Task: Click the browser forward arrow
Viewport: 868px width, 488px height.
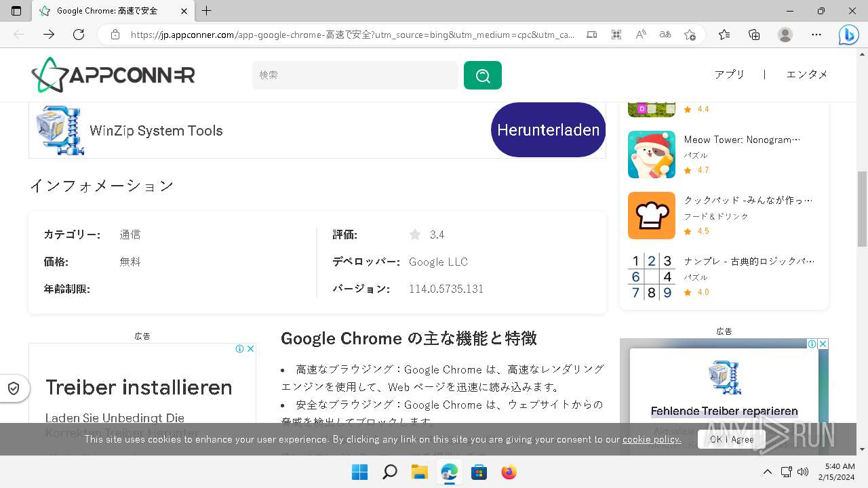Action: [x=49, y=35]
